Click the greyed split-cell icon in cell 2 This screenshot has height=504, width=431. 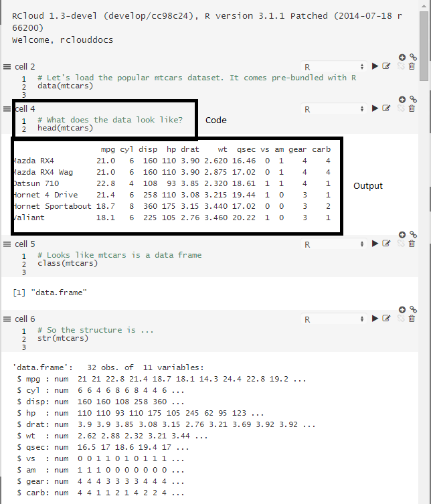(401, 66)
